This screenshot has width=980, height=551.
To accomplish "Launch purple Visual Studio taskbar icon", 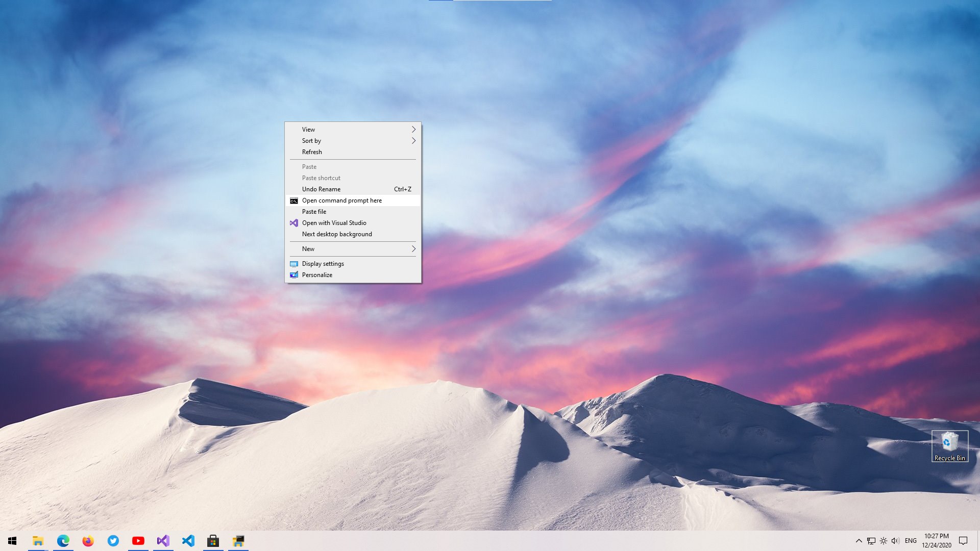I will tap(163, 541).
